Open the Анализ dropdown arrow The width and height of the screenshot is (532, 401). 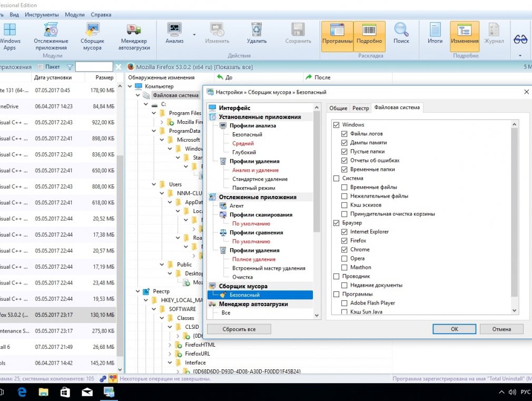[194, 35]
